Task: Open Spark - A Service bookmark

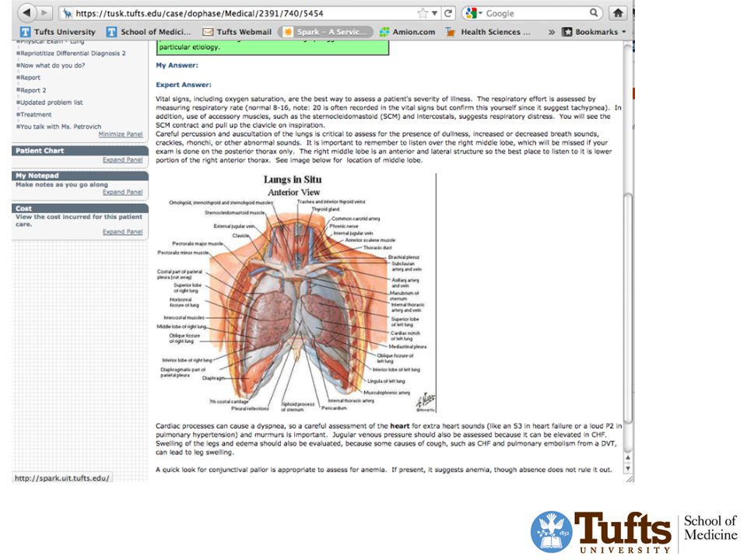Action: click(325, 32)
